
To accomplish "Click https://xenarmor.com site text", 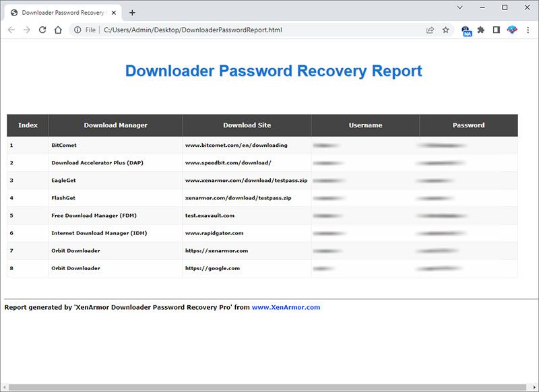I will [x=216, y=251].
